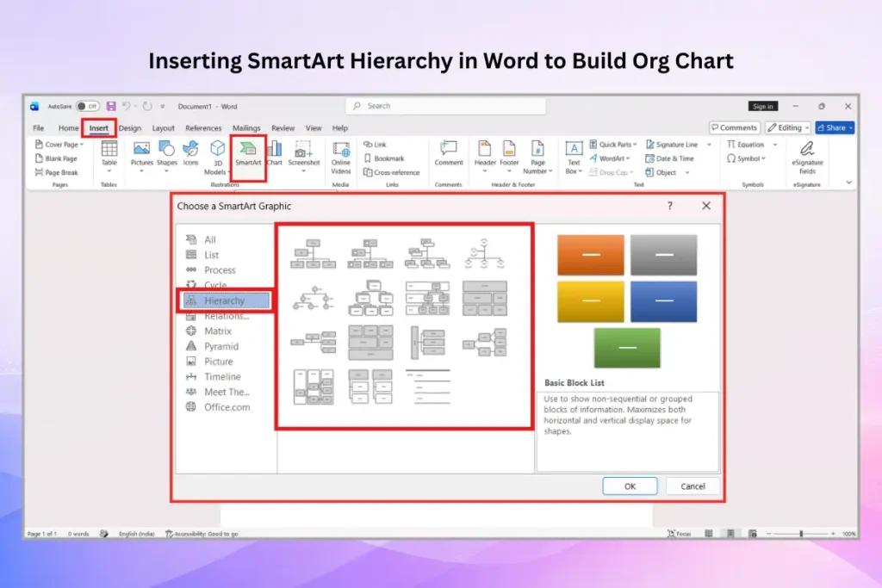Add a Comment from the ribbon
Viewport: 882px width, 588px height.
tap(448, 154)
